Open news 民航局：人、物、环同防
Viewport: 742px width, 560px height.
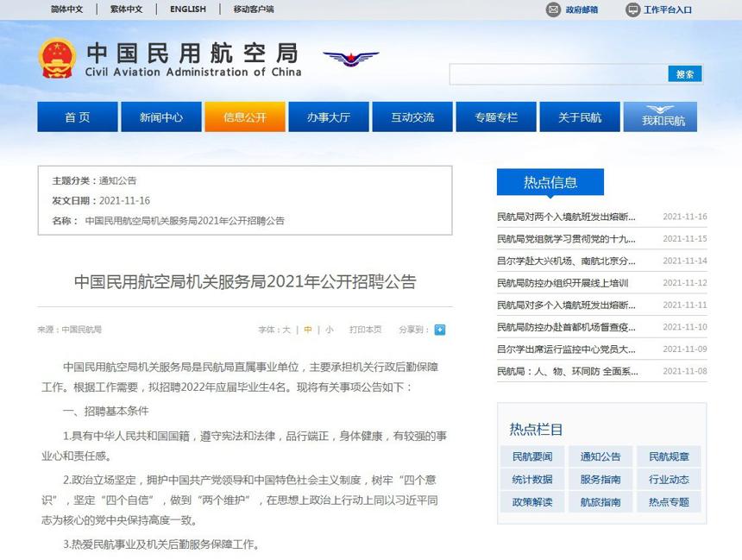[568, 371]
